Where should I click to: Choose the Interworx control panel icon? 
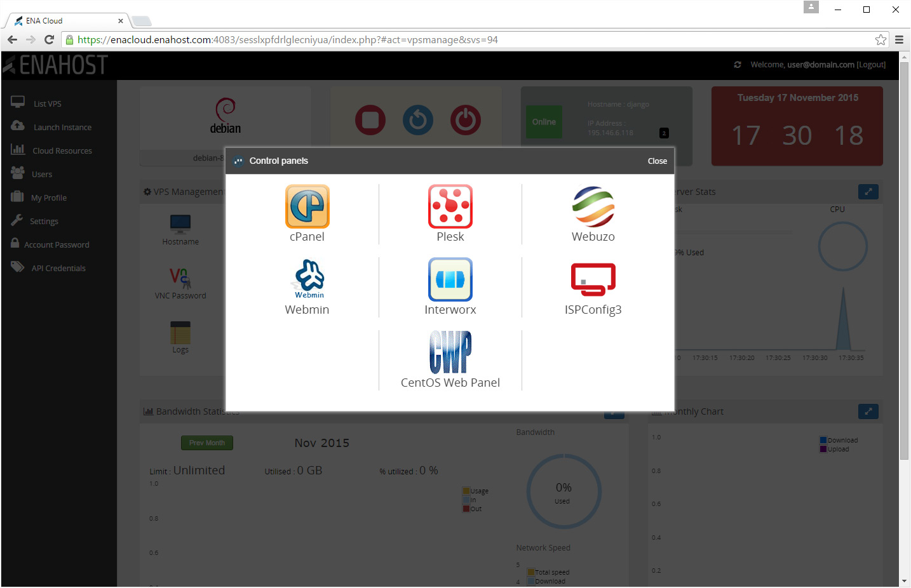tap(450, 279)
